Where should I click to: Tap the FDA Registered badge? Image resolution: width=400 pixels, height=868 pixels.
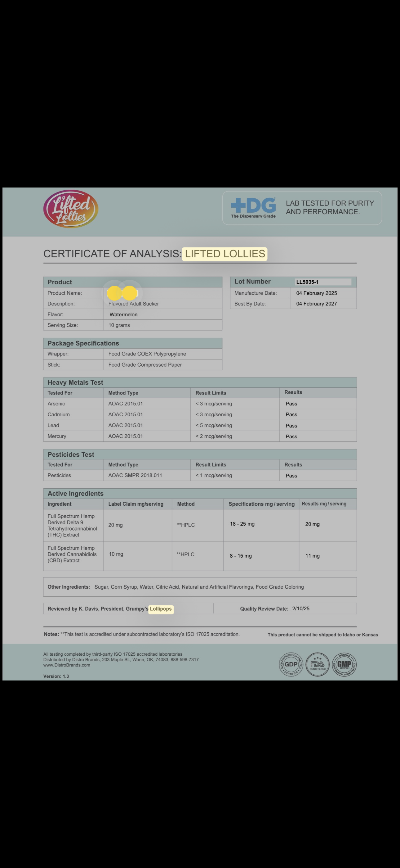[318, 664]
